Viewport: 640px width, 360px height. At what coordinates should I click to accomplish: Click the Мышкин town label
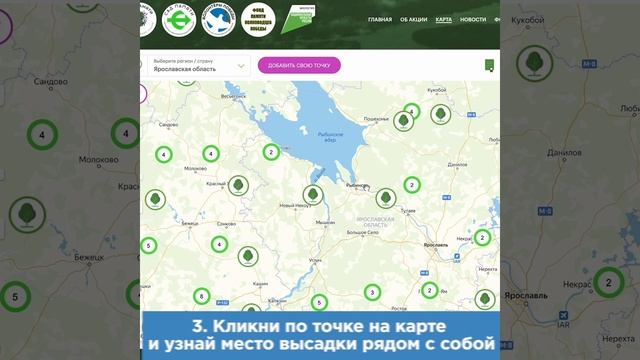coord(325,222)
